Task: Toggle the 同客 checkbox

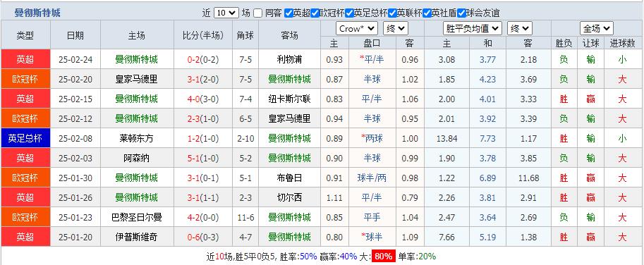Action: pyautogui.click(x=257, y=13)
